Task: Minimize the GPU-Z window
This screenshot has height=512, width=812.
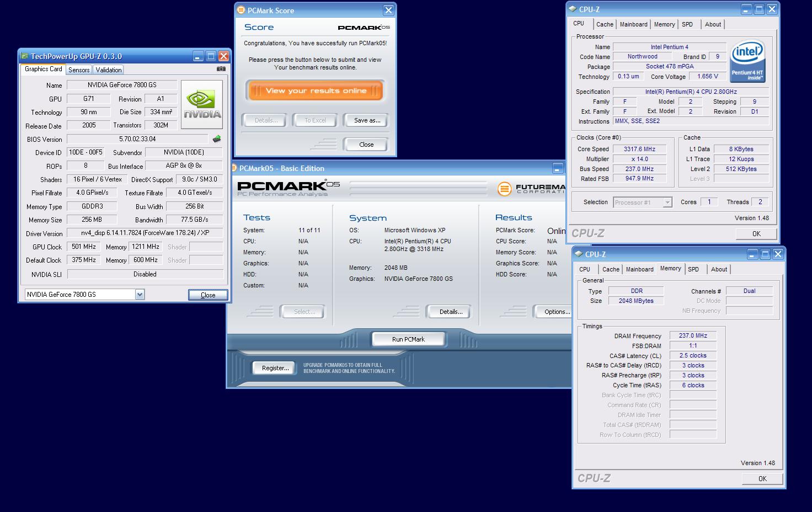Action: [198, 56]
